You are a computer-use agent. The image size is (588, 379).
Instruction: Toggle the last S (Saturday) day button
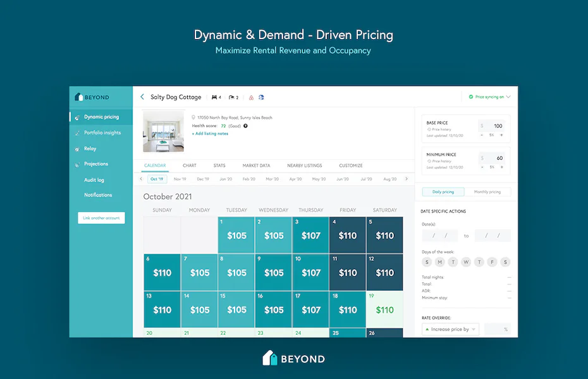coord(505,262)
